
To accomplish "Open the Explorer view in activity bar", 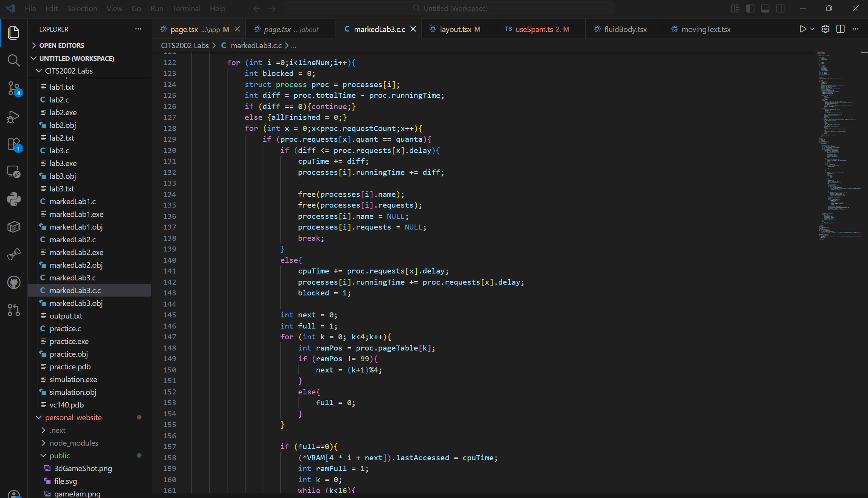I will (13, 32).
